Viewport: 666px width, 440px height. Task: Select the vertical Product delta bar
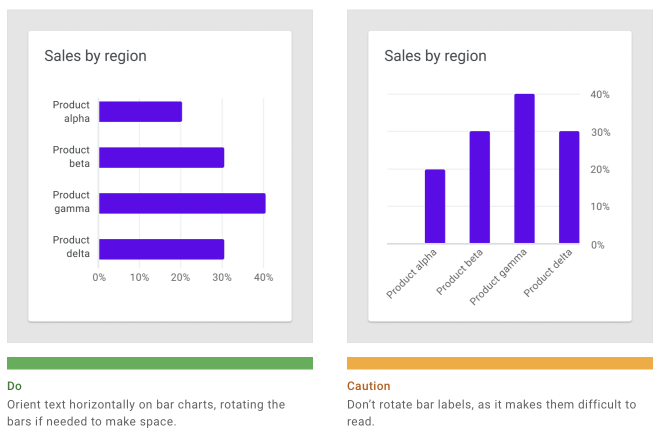pyautogui.click(x=569, y=187)
